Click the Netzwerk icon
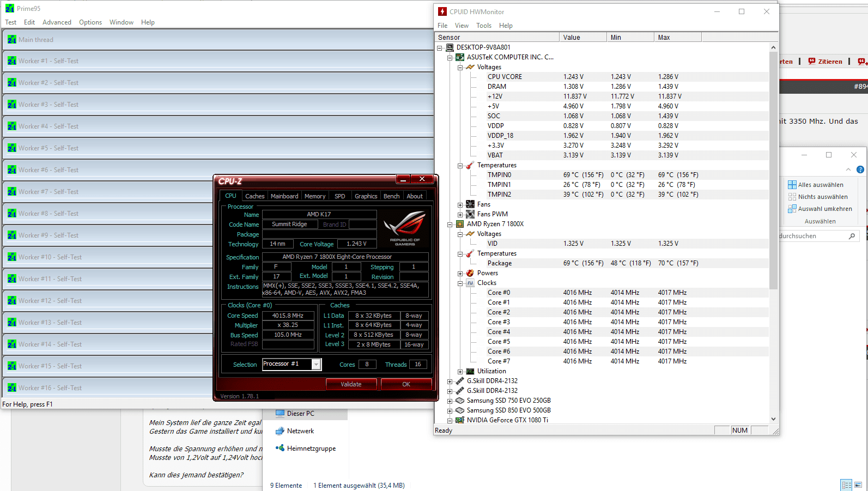 coord(280,431)
